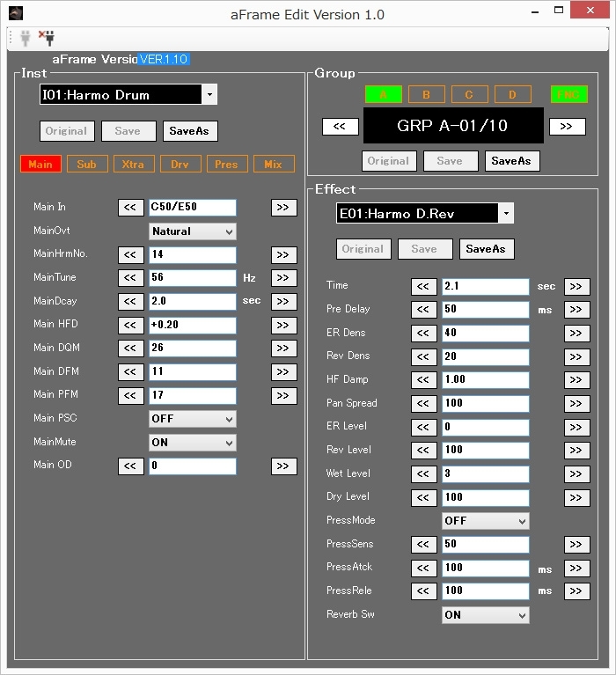Decrease MainDcay with << button
Viewport: 616px width, 675px height.
130,302
